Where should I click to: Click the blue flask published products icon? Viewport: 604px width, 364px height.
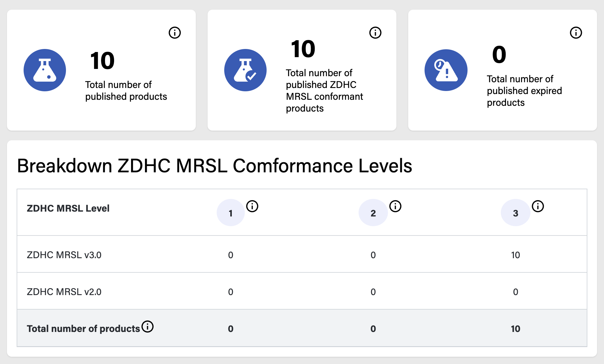click(45, 70)
